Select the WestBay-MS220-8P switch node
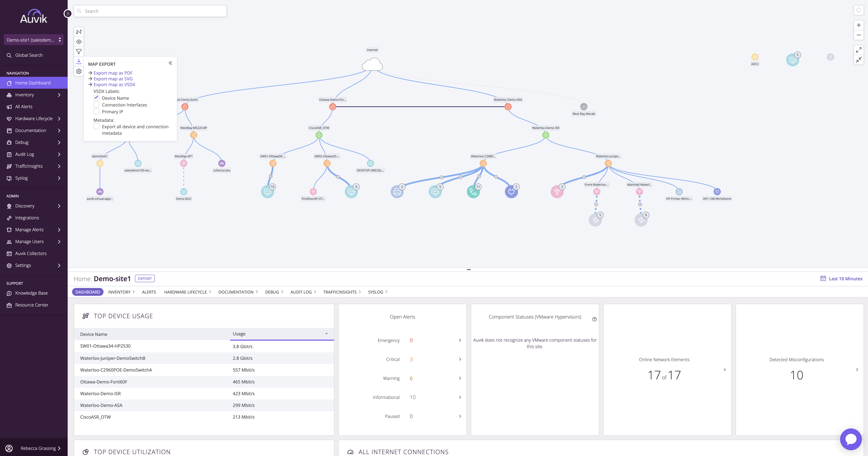This screenshot has height=456, width=868. tap(193, 135)
